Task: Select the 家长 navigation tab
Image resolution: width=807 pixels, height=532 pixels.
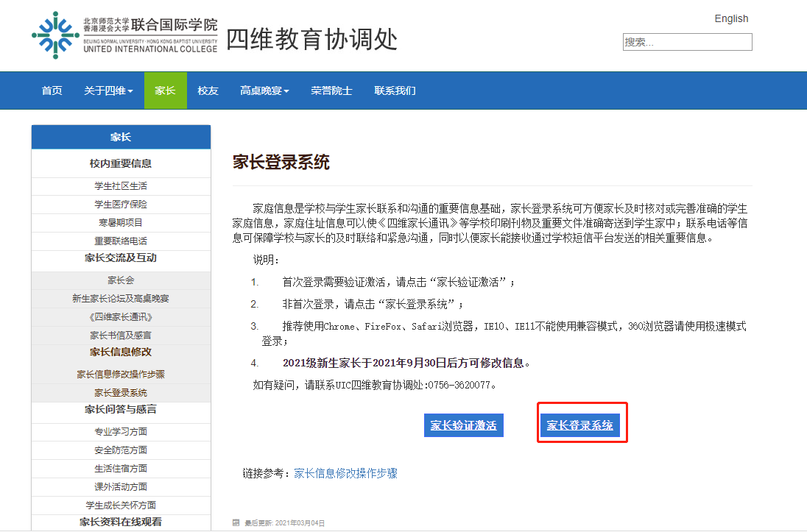Action: point(165,91)
